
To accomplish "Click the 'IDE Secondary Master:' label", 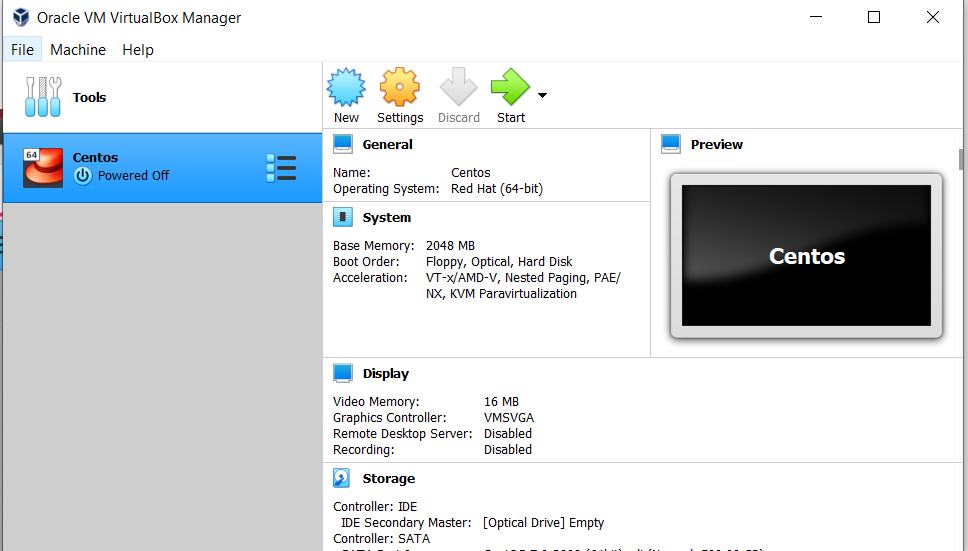I will [406, 523].
